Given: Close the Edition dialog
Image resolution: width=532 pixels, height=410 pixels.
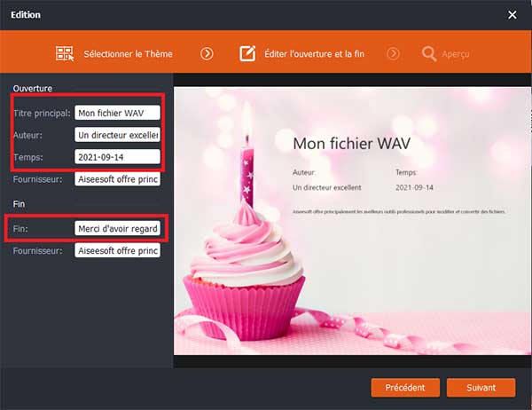Looking at the screenshot, I should pos(512,14).
